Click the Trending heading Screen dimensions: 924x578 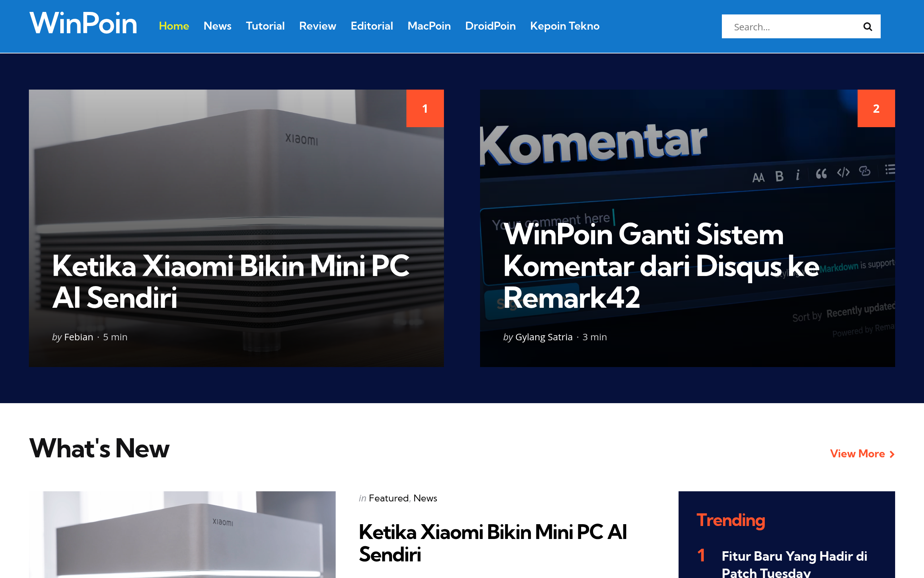[731, 521]
